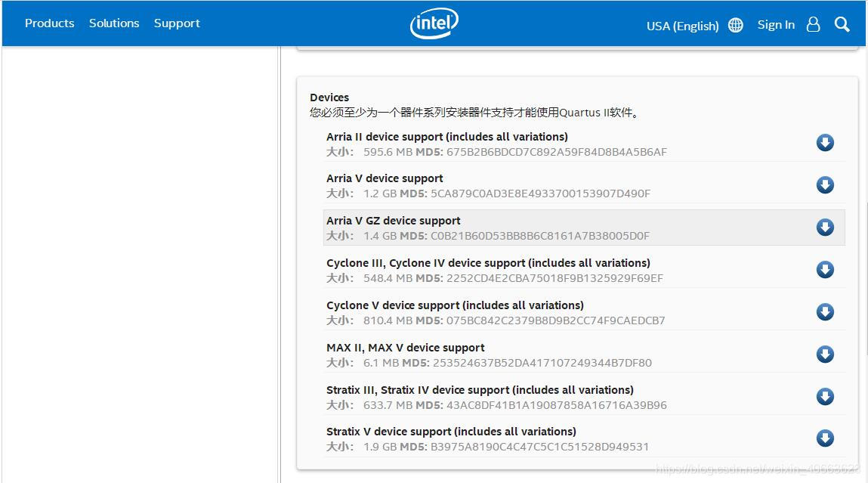Click MD5 hash 075BC842C2379B8D9B2CC74F9CAEDCB7
This screenshot has width=868, height=483.
tap(556, 320)
